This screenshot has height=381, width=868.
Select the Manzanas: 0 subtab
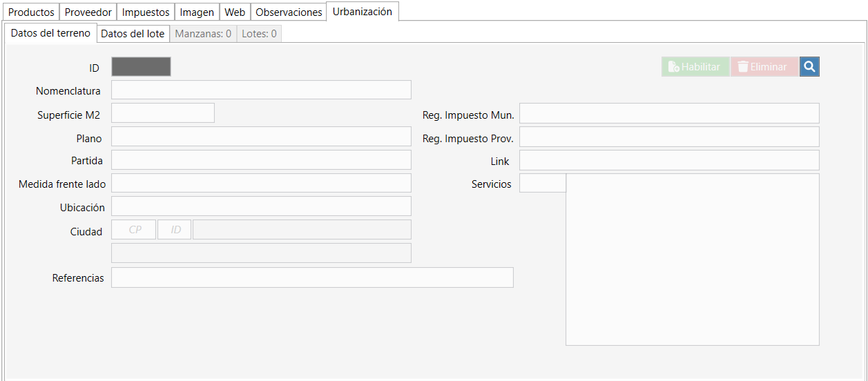[203, 34]
